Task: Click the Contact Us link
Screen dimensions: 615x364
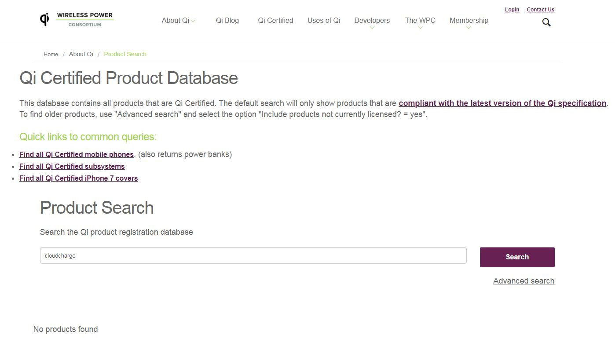Action: click(540, 10)
